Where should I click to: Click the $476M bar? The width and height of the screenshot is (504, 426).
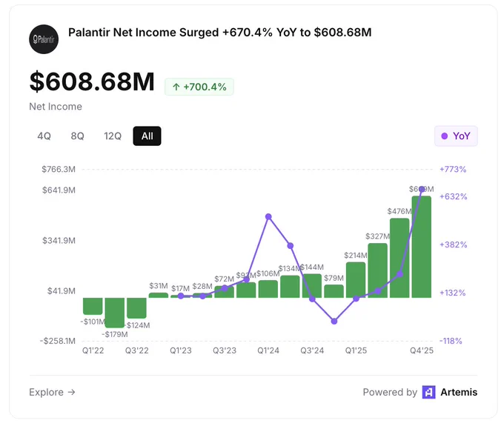pos(399,258)
